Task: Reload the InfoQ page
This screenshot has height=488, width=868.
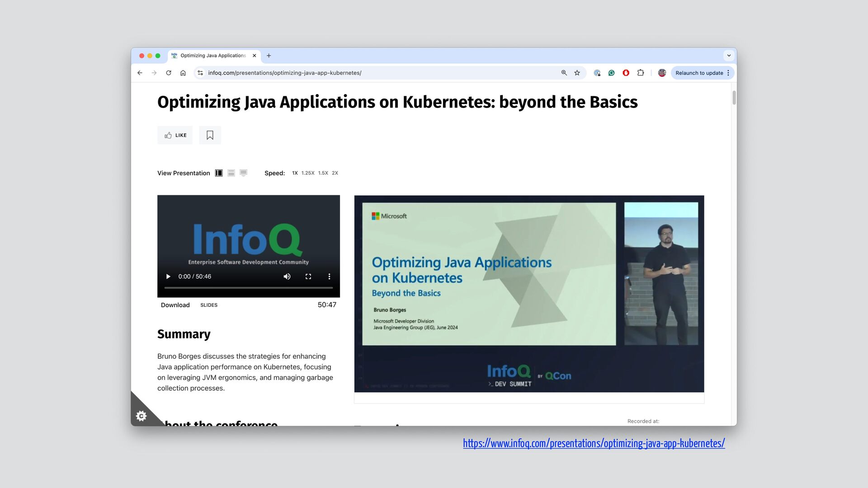Action: coord(169,73)
